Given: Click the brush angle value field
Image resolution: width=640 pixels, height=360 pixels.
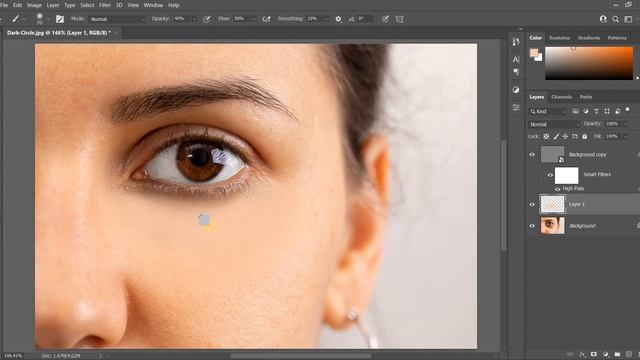Looking at the screenshot, I should pyautogui.click(x=364, y=19).
